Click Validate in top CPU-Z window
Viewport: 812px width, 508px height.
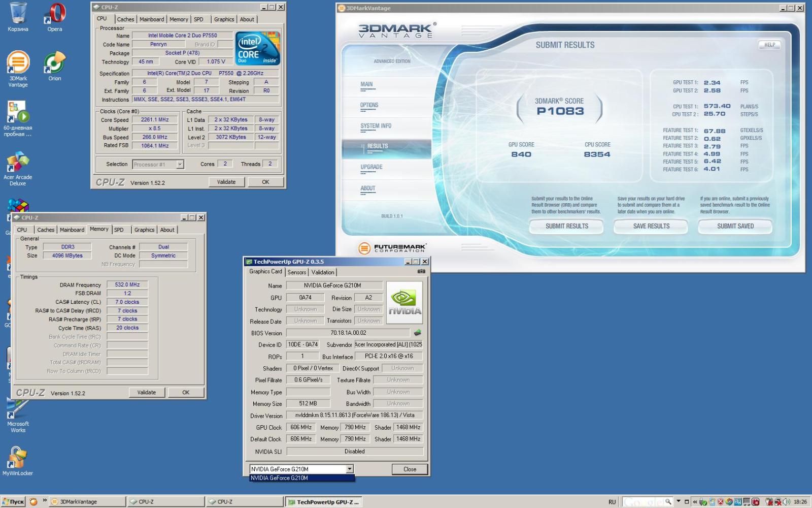click(x=226, y=182)
